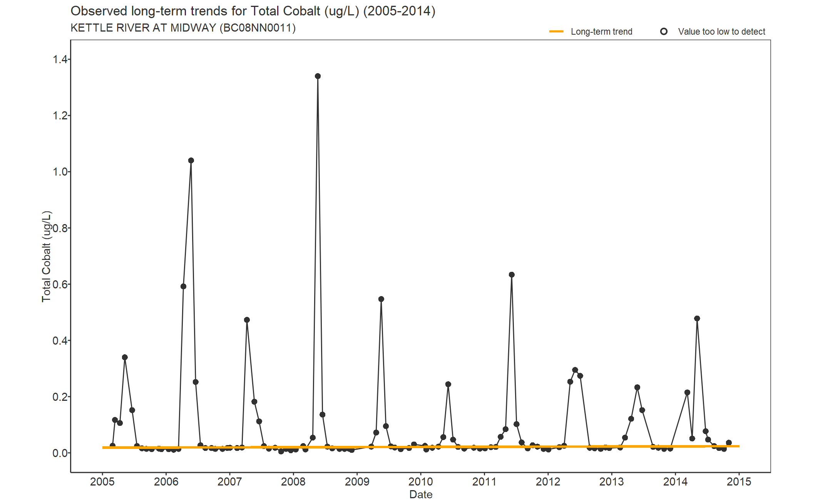Click the open circle legend symbol
The width and height of the screenshot is (813, 504).
pyautogui.click(x=664, y=32)
